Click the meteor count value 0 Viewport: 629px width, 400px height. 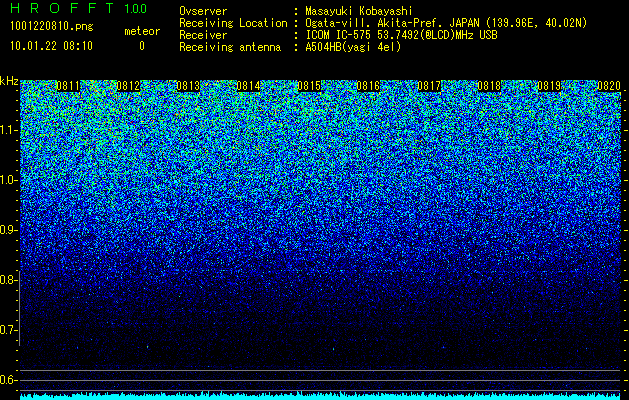142,46
